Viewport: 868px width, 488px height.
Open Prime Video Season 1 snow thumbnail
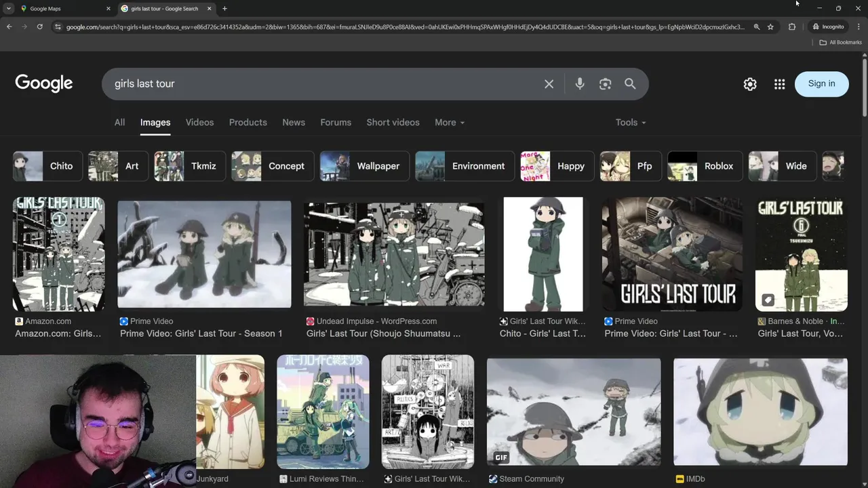(x=204, y=254)
